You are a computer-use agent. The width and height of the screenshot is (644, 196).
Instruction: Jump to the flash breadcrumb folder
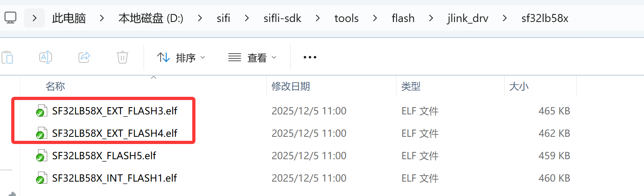click(403, 18)
